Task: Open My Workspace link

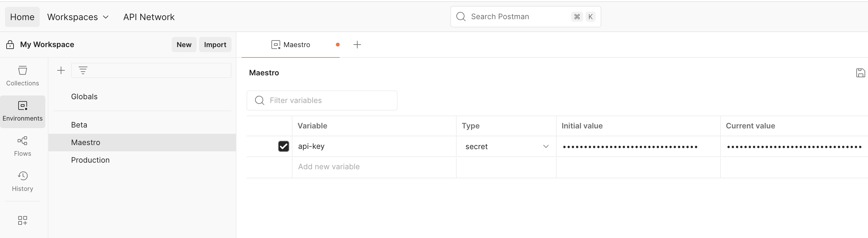Action: pos(47,45)
